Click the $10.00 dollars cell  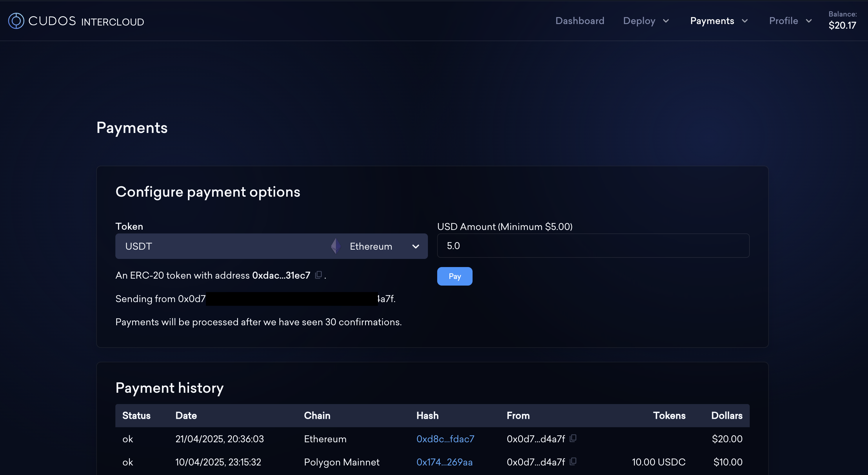(x=727, y=462)
